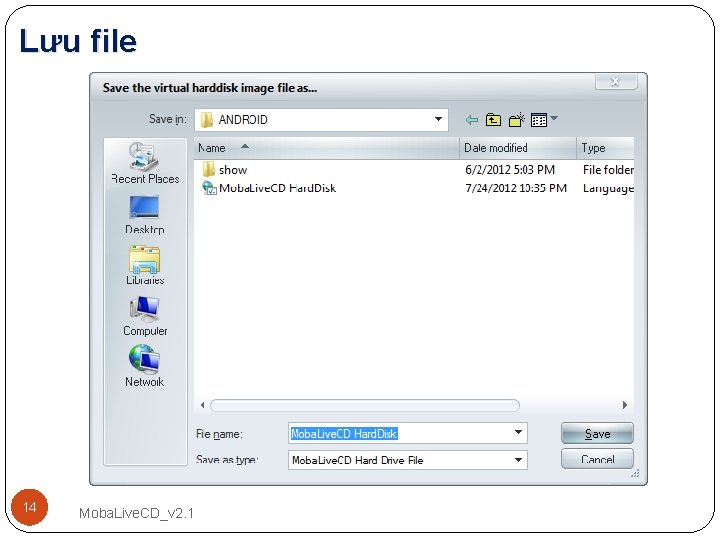Click date '7/24/2012 10:35 PM'
Viewport: 720px width, 540px height.
coord(516,188)
